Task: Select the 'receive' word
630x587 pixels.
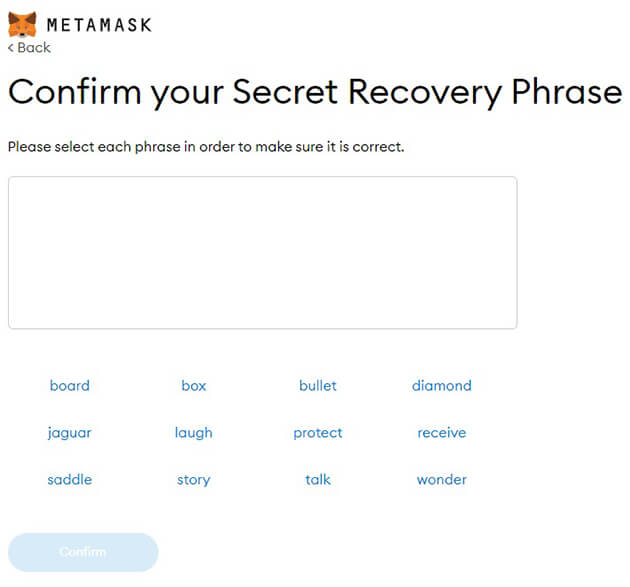Action: click(441, 433)
